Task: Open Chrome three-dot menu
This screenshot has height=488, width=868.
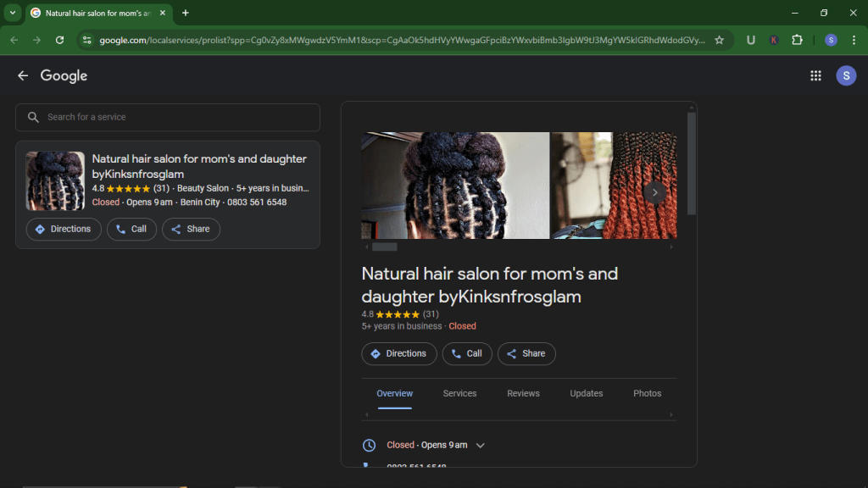Action: [x=854, y=40]
